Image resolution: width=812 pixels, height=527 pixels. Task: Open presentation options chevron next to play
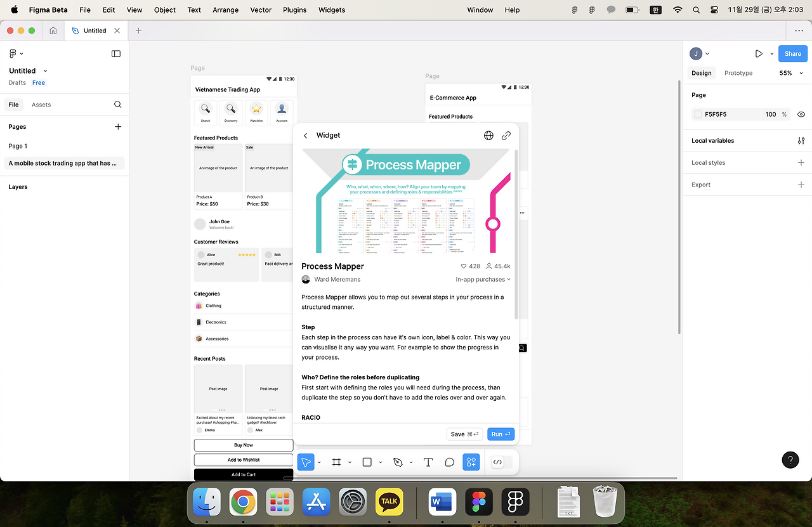pos(772,54)
